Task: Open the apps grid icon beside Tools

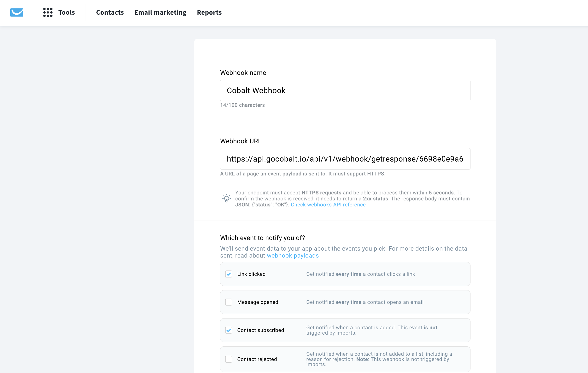Action: click(x=48, y=12)
